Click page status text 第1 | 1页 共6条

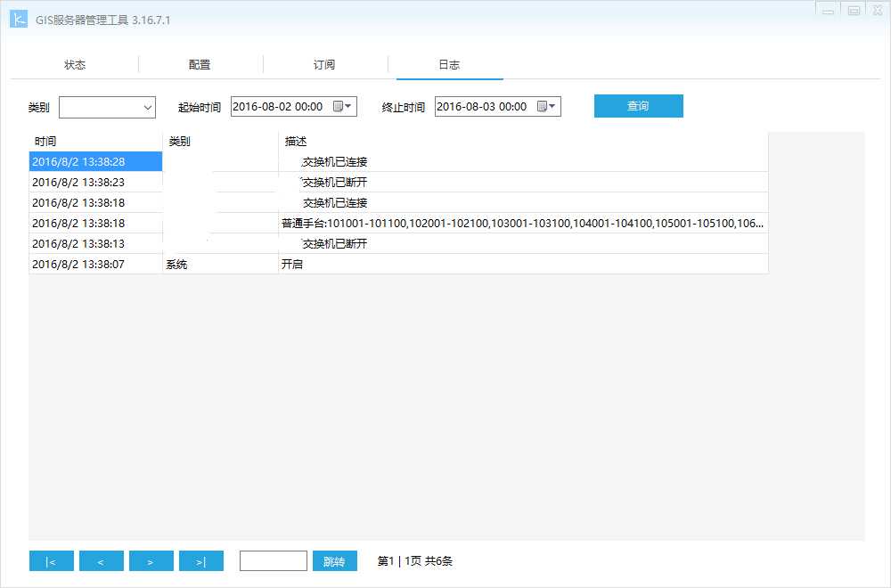tap(415, 560)
